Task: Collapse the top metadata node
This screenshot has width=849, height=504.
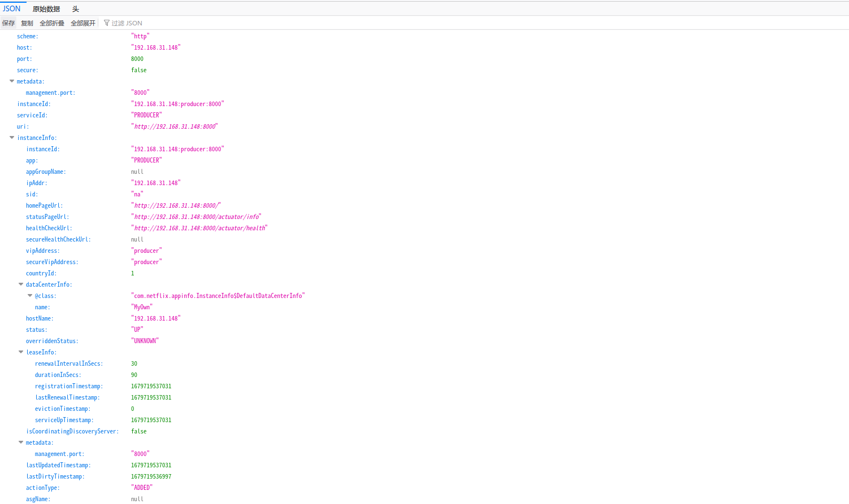Action: tap(11, 81)
